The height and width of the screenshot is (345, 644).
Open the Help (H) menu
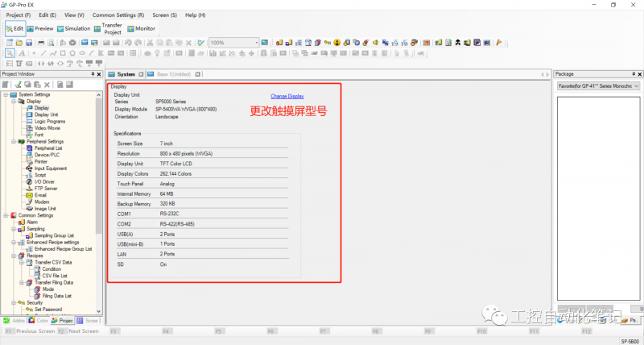pyautogui.click(x=196, y=15)
